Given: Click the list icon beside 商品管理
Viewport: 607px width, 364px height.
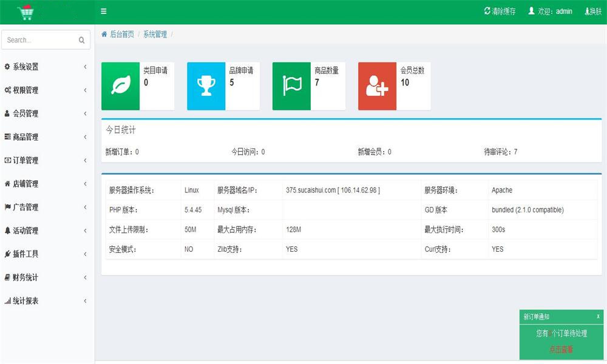Looking at the screenshot, I should pos(7,136).
